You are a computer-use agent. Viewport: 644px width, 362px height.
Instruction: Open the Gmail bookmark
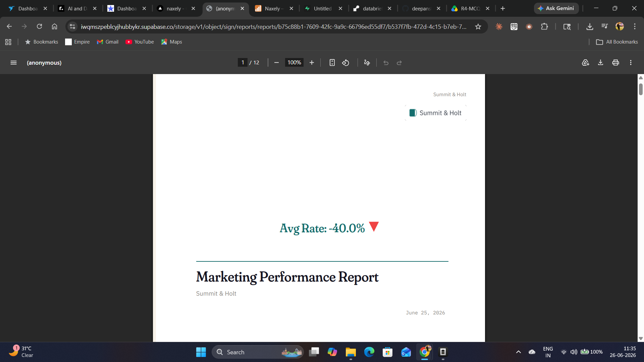[x=108, y=42]
